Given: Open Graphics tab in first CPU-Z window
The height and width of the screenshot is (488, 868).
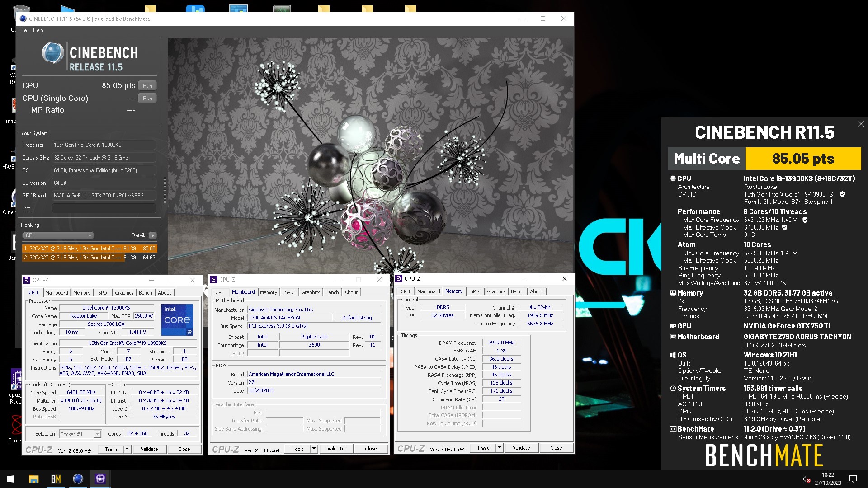Looking at the screenshot, I should [x=124, y=293].
